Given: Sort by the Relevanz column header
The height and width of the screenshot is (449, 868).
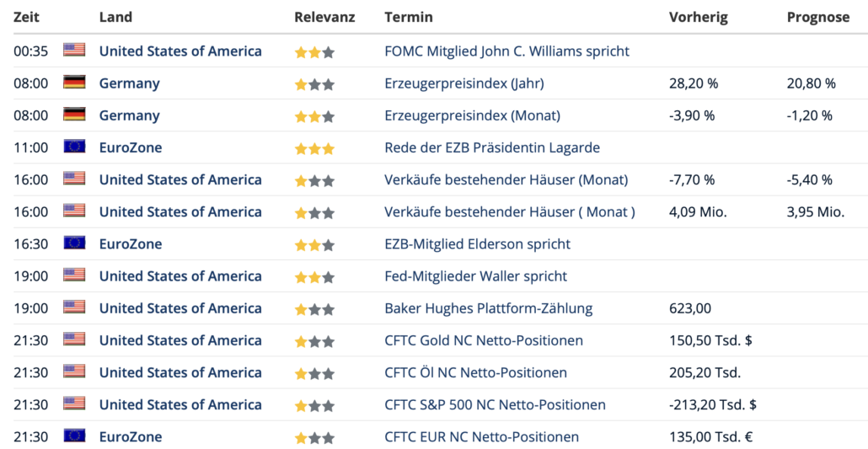Looking at the screenshot, I should tap(324, 17).
